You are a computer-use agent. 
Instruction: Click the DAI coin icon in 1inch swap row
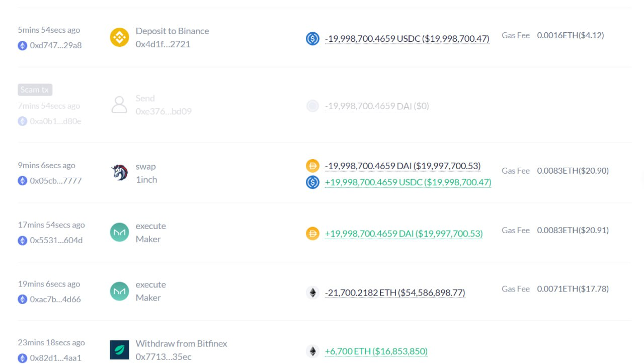tap(312, 166)
